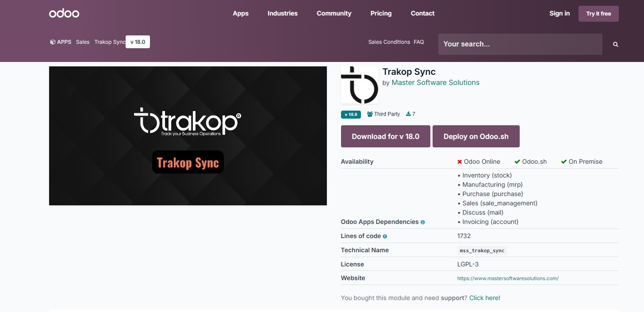Go to the Contact page
Viewport: 644px width, 312px height.
[x=422, y=13]
